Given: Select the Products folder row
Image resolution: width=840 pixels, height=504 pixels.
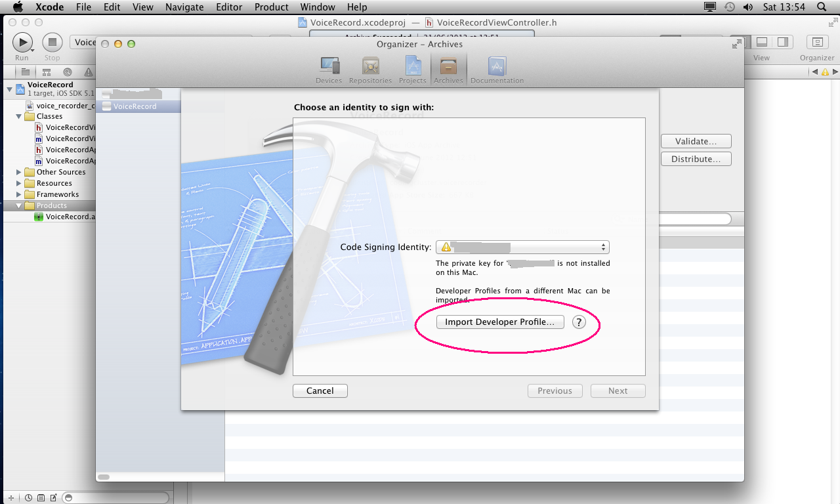Looking at the screenshot, I should [x=48, y=205].
